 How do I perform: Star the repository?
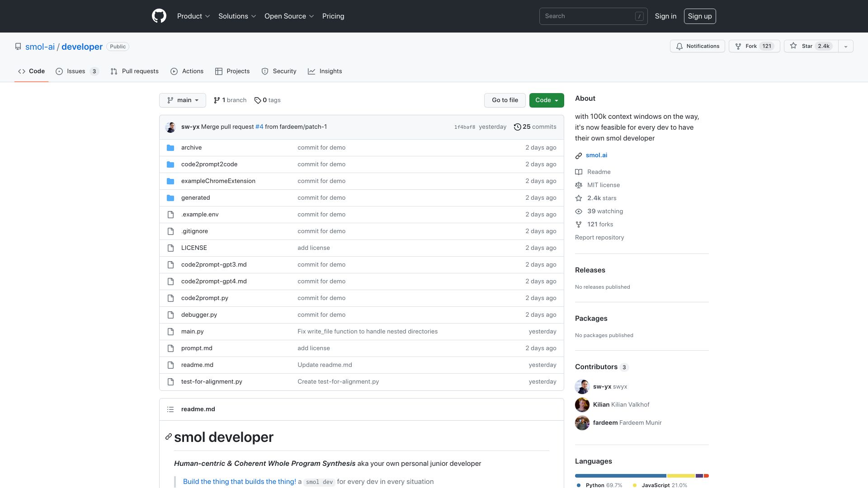click(x=811, y=46)
